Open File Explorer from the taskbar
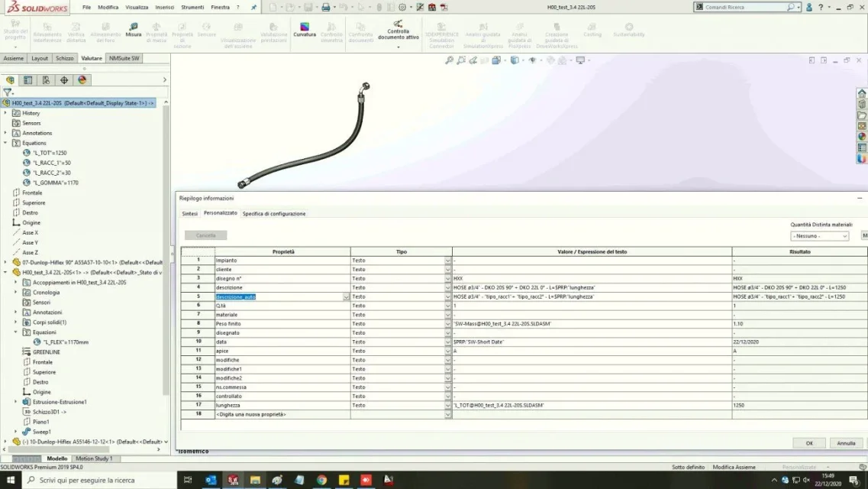The image size is (868, 489). (255, 480)
